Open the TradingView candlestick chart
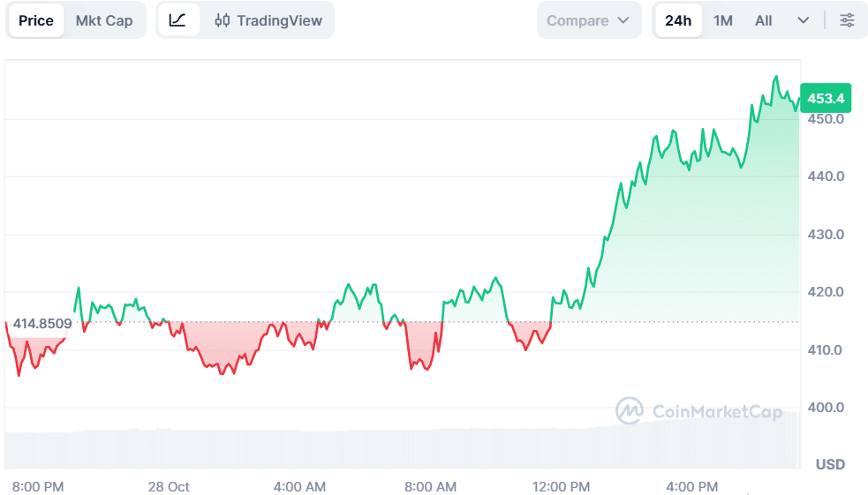868x495 pixels. click(x=268, y=20)
